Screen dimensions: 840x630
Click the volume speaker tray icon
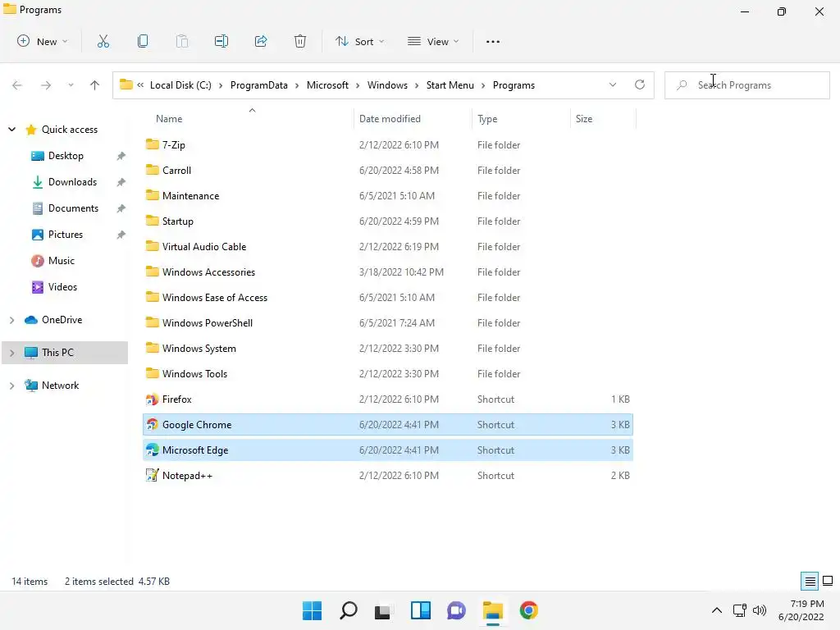pyautogui.click(x=759, y=610)
